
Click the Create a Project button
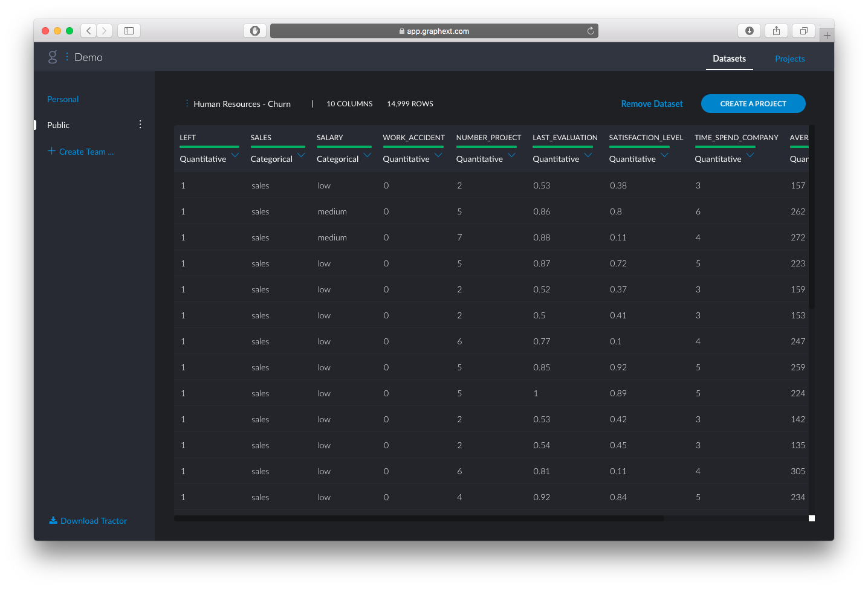[753, 104]
